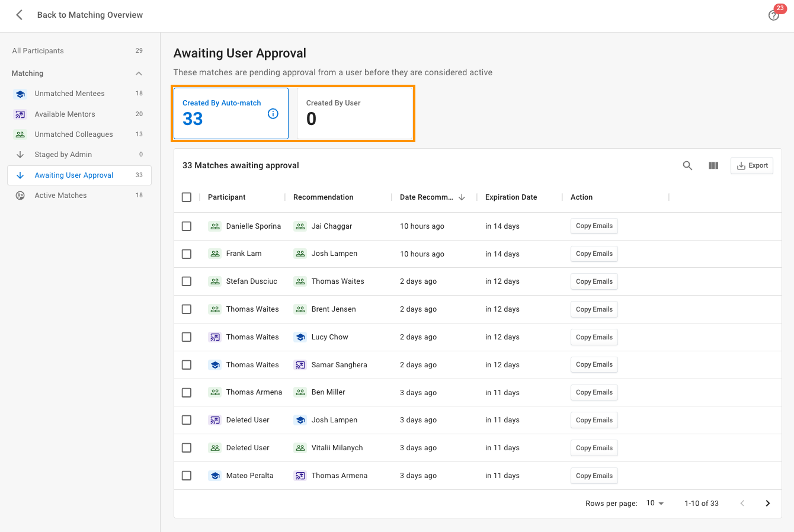Click the back arrow icon
Image resolution: width=794 pixels, height=532 pixels.
tap(20, 15)
